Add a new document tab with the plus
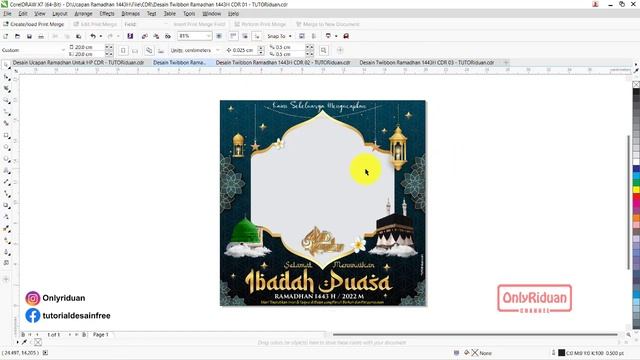This screenshot has width=640, height=360. point(506,62)
